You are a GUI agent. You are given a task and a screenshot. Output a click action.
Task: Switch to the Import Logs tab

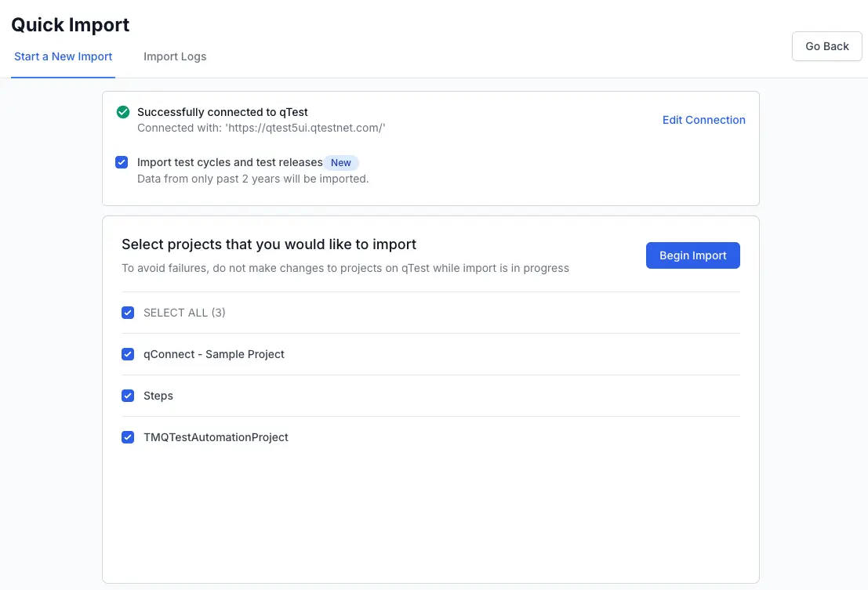[175, 56]
